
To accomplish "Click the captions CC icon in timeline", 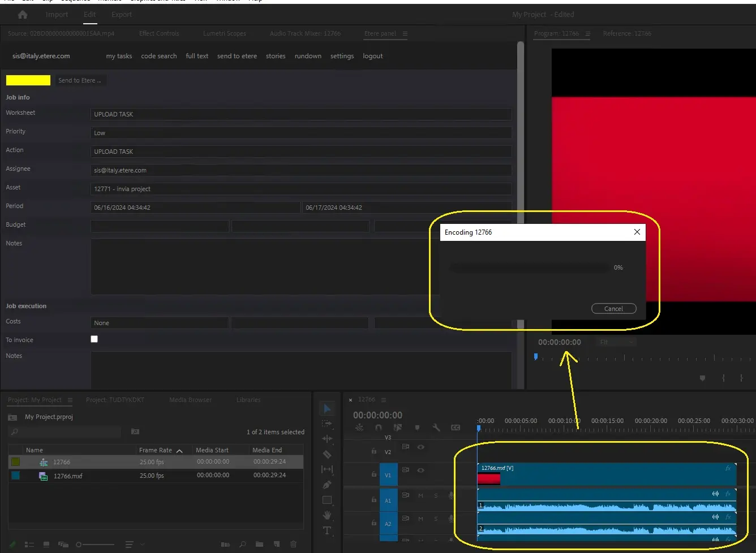I will pos(456,427).
